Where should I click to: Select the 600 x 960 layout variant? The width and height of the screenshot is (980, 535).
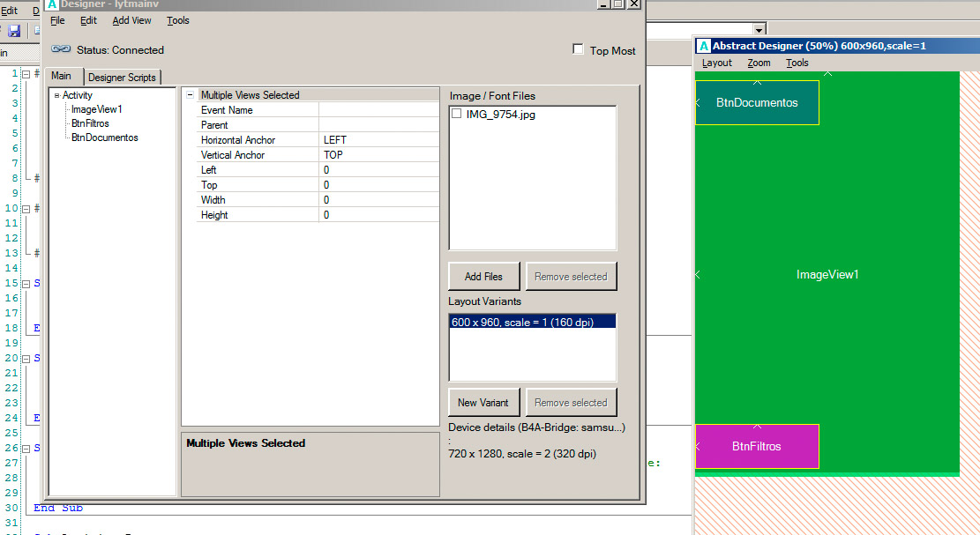coord(533,322)
